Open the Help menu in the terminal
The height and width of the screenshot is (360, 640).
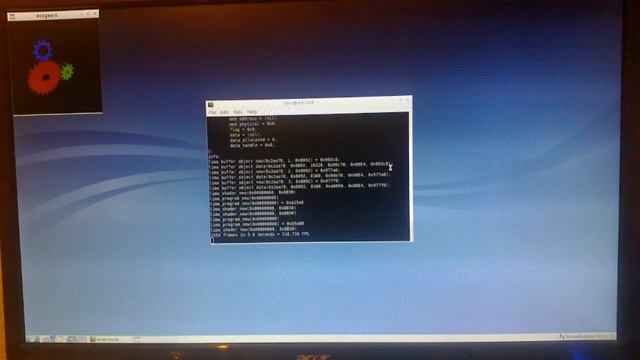coord(252,112)
